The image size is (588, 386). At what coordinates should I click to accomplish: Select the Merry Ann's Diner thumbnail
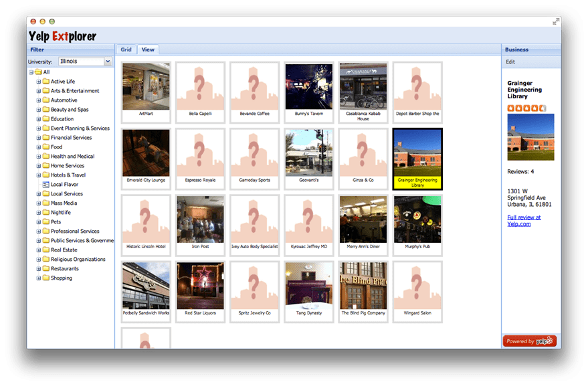363,225
